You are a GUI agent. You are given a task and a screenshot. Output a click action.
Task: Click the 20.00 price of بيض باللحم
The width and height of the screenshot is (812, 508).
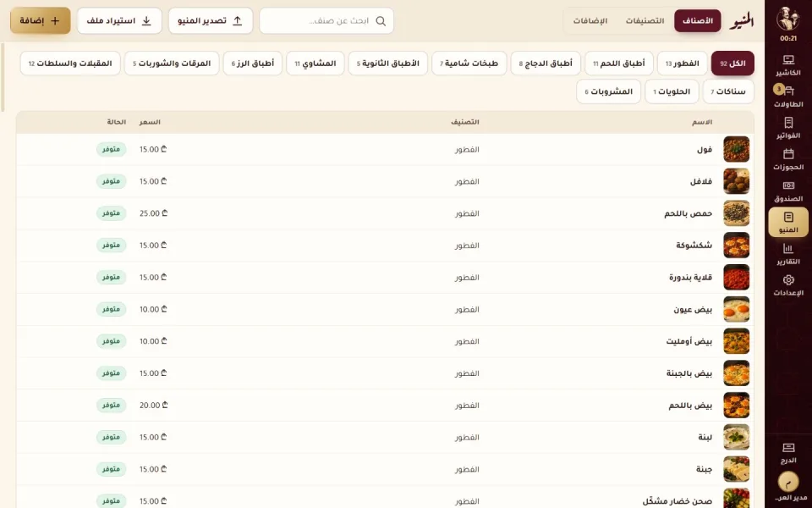click(153, 406)
